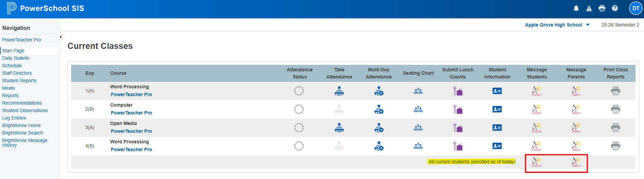The width and height of the screenshot is (644, 179).
Task: Open the notifications bell icon
Action: click(x=576, y=8)
